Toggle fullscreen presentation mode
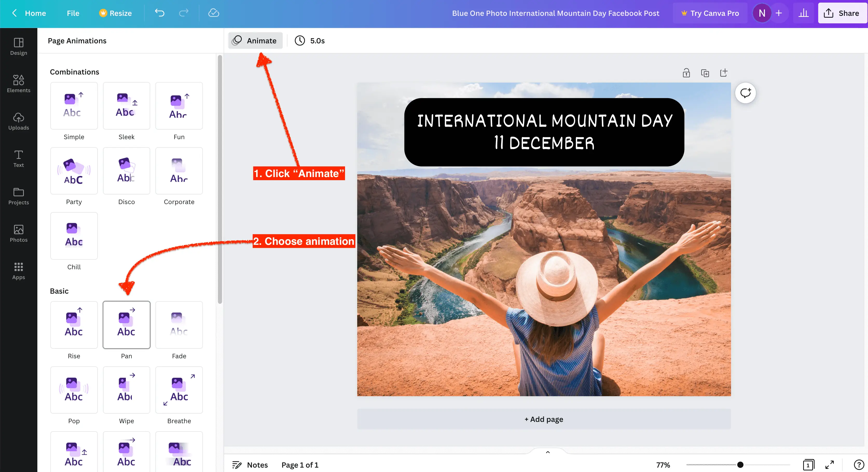Image resolution: width=868 pixels, height=472 pixels. pyautogui.click(x=830, y=465)
